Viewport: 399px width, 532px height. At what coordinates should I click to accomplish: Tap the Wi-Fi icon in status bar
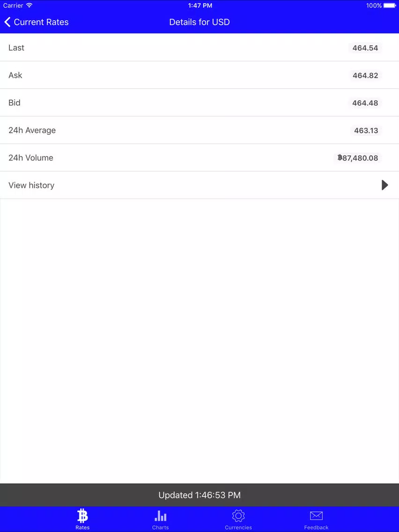[x=29, y=5]
